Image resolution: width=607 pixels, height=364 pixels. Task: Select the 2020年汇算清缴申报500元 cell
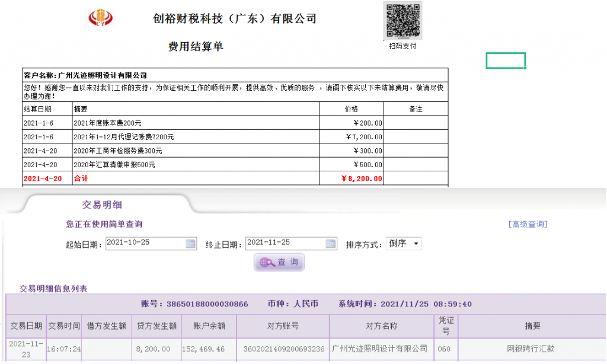coord(196,165)
